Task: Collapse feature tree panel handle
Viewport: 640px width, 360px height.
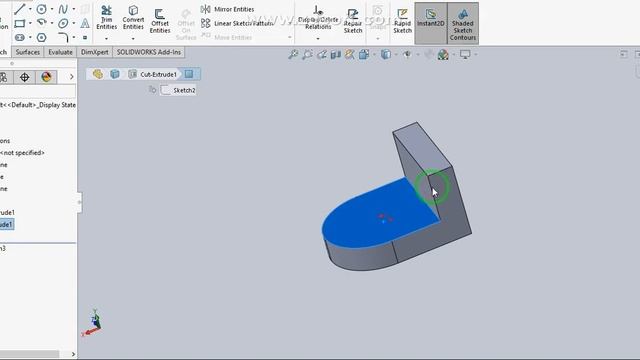Action: [x=79, y=202]
